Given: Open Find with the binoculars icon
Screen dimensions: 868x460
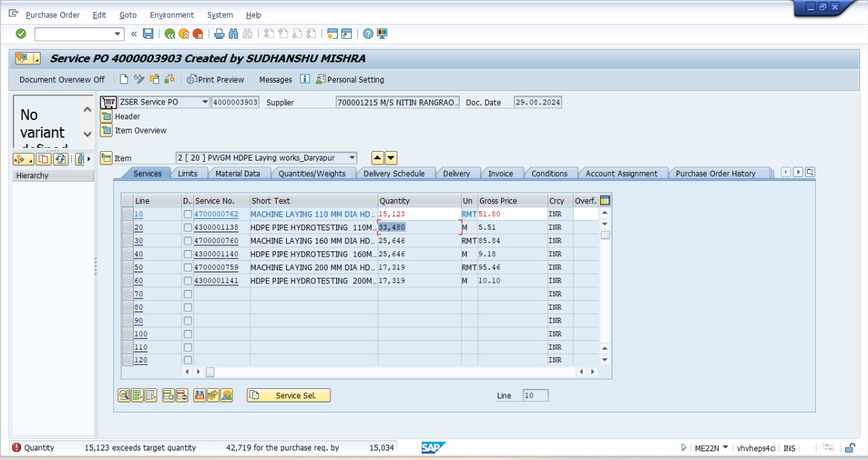Looking at the screenshot, I should [x=233, y=34].
